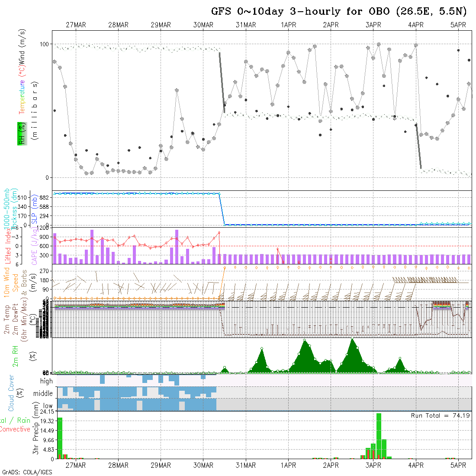Screen dimensions: 476x476
Task: Select the 'low' cloud level label
Action: coord(48,406)
